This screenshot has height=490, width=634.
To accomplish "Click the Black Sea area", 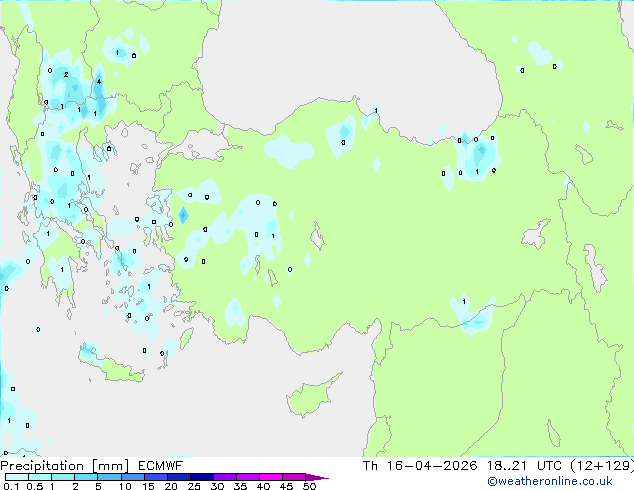I will coord(350,60).
